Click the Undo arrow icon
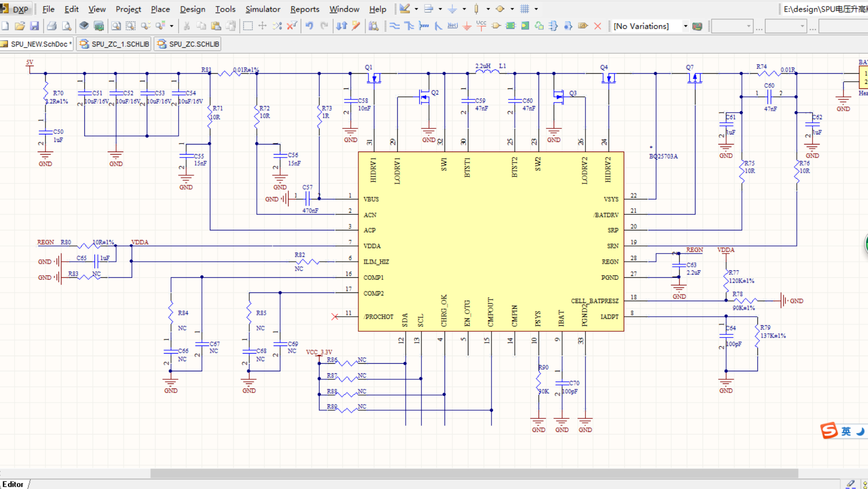Screen dimensions: 868x489 pos(309,26)
